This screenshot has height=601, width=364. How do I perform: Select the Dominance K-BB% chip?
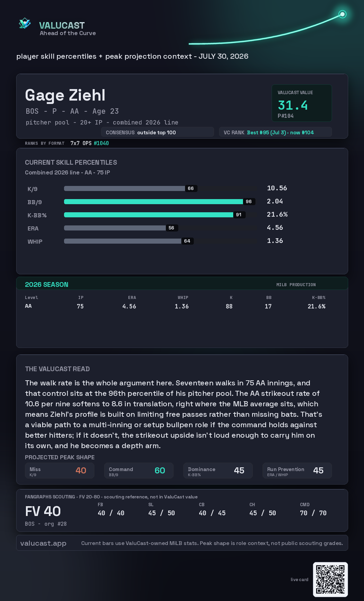[x=218, y=470]
